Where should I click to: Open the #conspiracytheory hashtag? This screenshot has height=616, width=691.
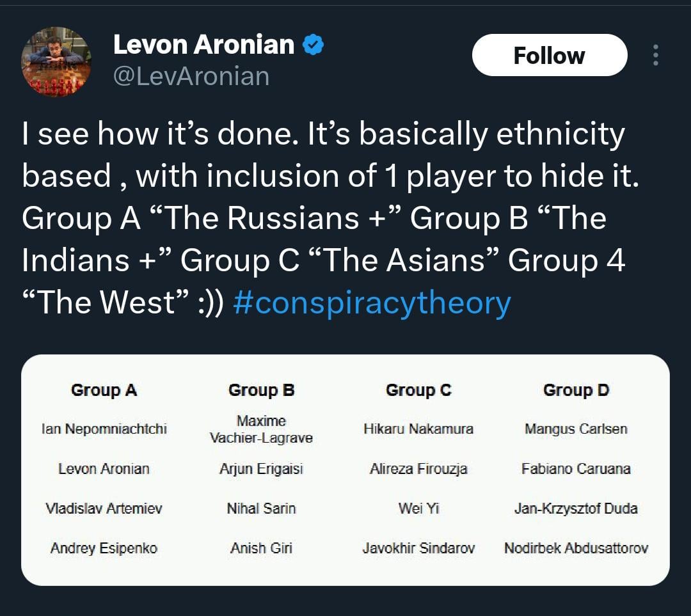click(372, 303)
